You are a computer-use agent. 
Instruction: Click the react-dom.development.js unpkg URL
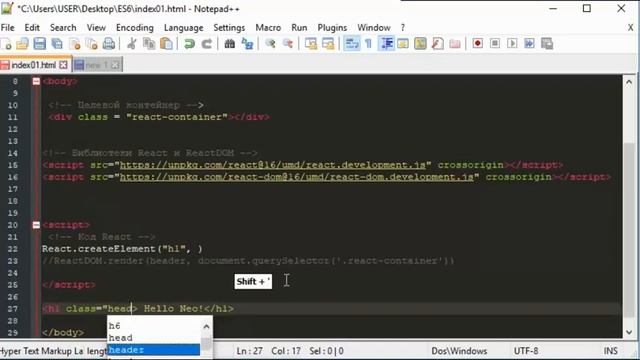click(297, 177)
